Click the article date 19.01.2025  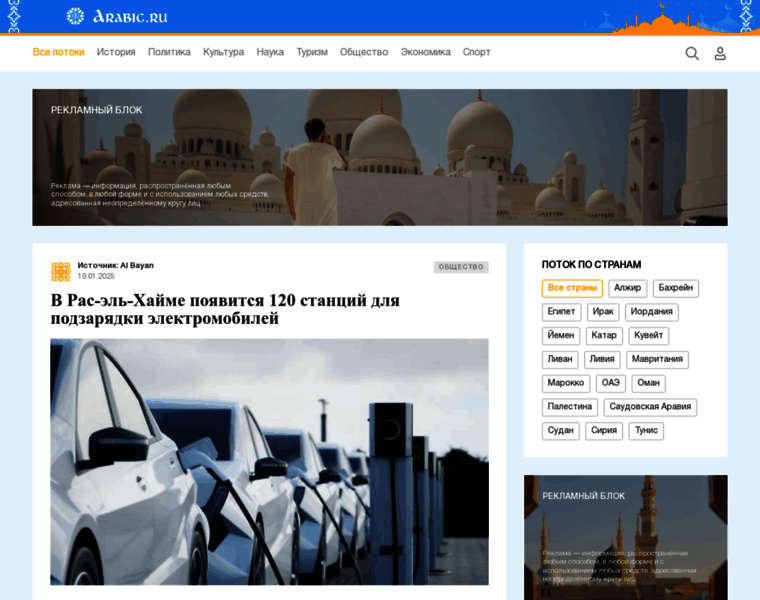pos(96,276)
